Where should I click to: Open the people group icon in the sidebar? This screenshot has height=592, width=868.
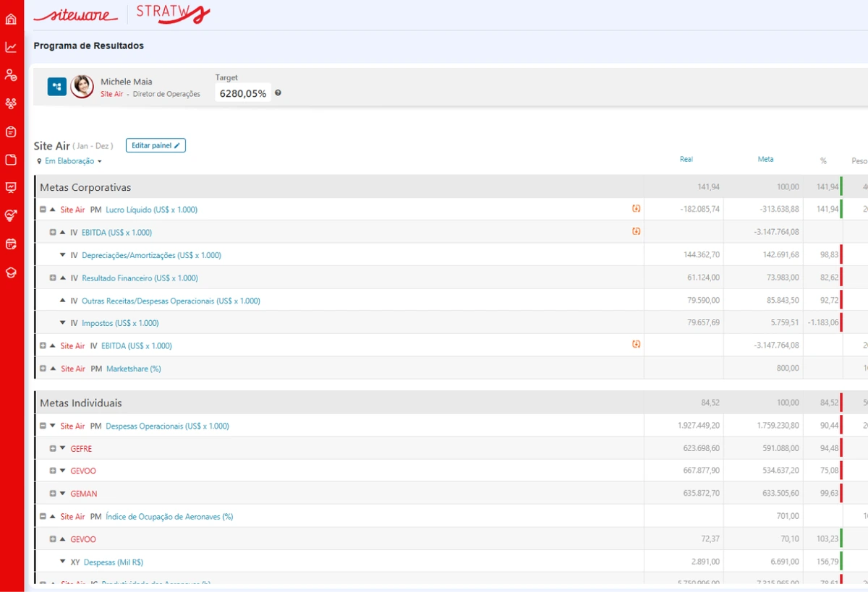click(x=11, y=103)
